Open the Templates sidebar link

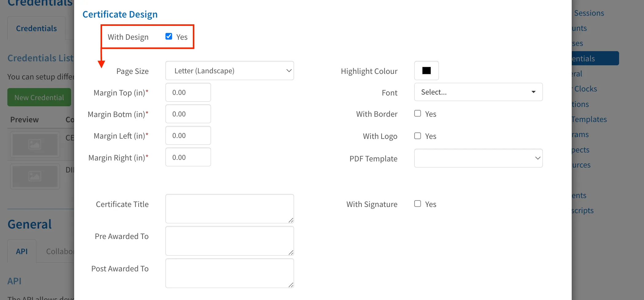tap(589, 119)
